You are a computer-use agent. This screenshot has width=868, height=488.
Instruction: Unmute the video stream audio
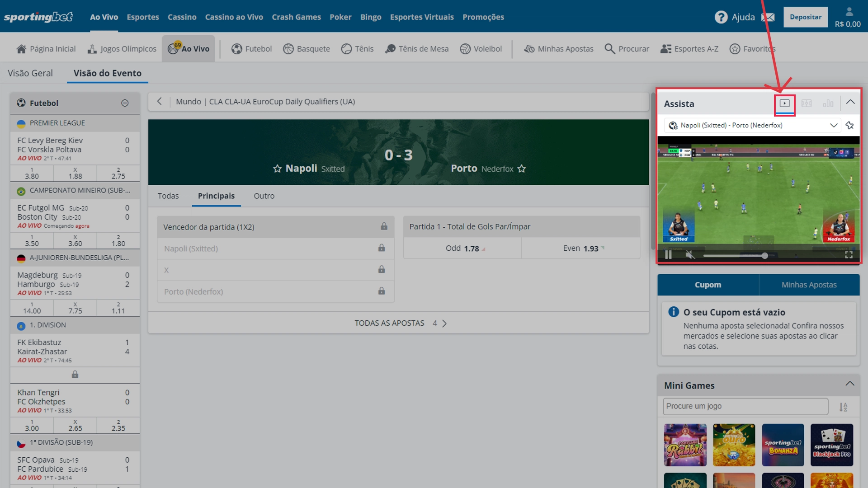coord(690,255)
